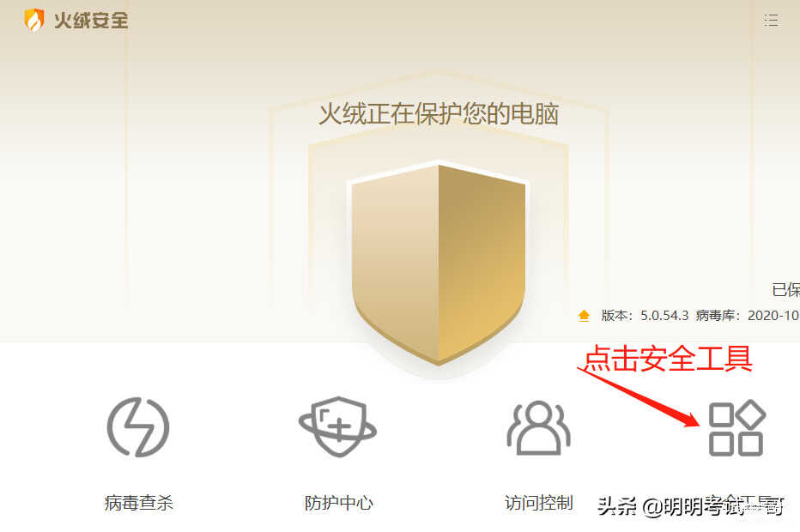Click the 已保 protection status text
Image resolution: width=800 pixels, height=532 pixels.
785,289
